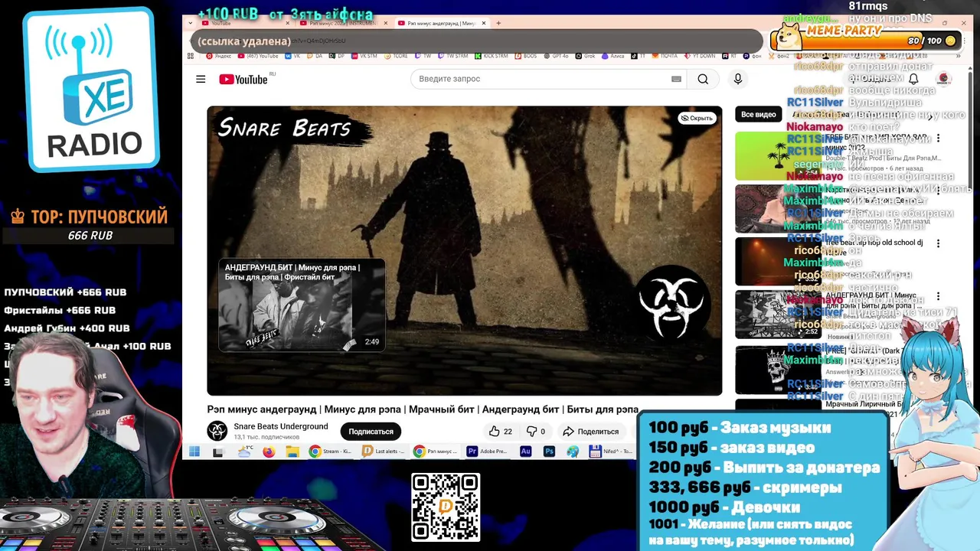Image resolution: width=980 pixels, height=551 pixels.
Task: Select the 'Все видео' filter chip
Action: click(758, 114)
